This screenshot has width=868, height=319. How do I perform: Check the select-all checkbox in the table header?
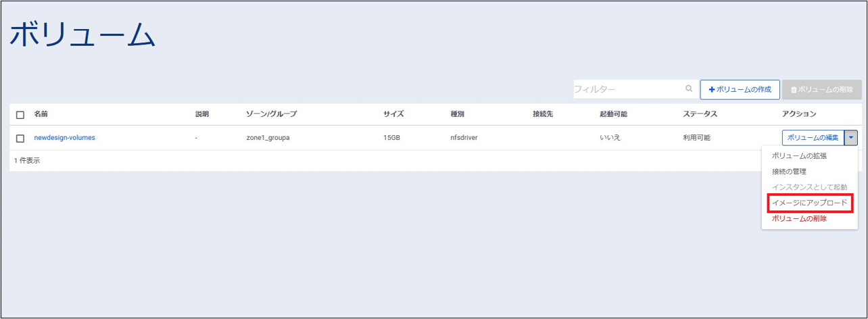(x=20, y=114)
